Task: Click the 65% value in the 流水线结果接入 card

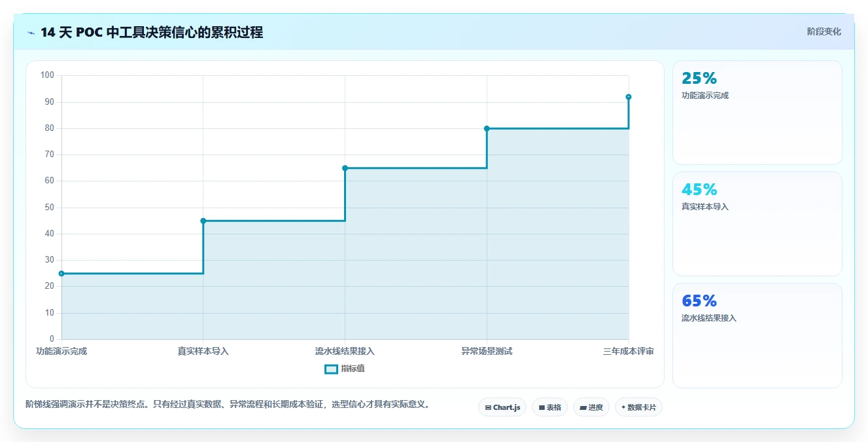Action: tap(699, 301)
